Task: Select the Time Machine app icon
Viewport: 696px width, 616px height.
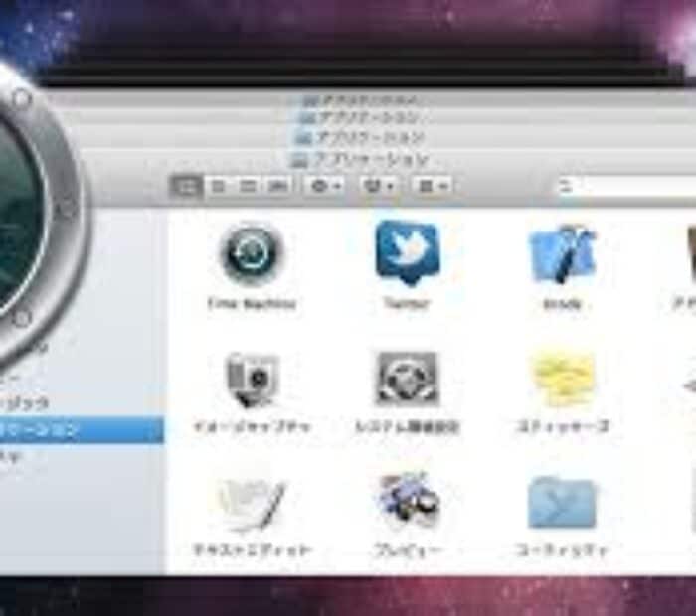Action: [253, 252]
